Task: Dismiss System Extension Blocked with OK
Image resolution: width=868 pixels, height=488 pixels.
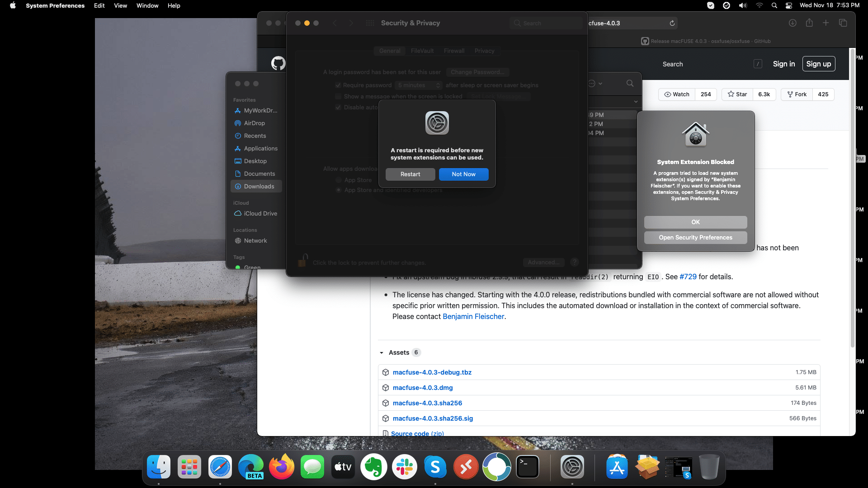Action: 695,222
